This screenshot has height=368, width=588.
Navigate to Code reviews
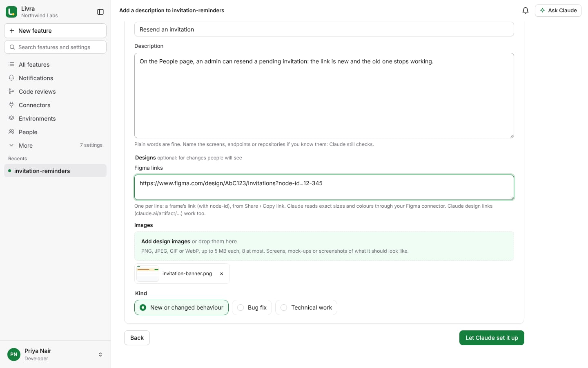point(55,92)
